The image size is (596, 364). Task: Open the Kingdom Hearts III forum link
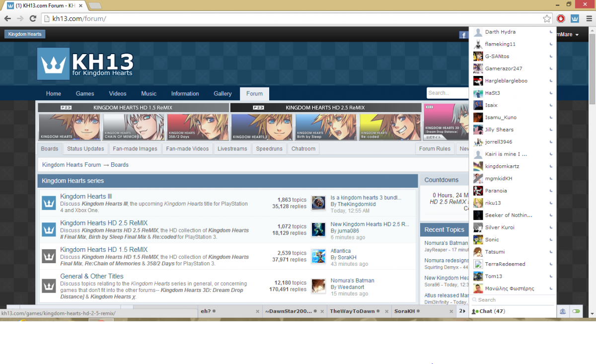coord(86,197)
